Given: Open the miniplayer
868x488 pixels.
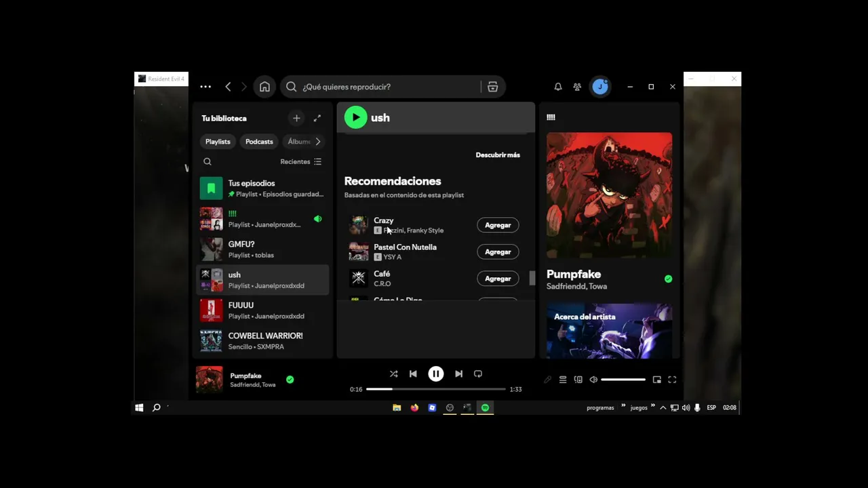Looking at the screenshot, I should pyautogui.click(x=657, y=380).
